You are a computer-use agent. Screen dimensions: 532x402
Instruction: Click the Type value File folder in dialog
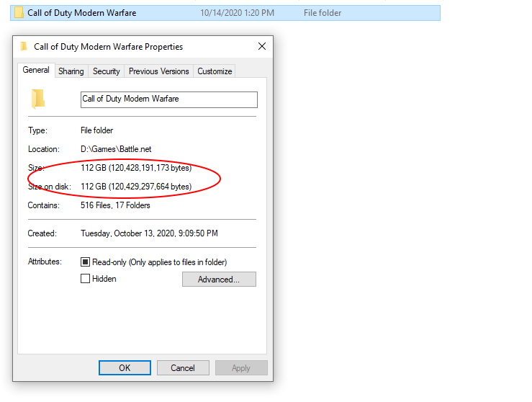[x=96, y=130]
